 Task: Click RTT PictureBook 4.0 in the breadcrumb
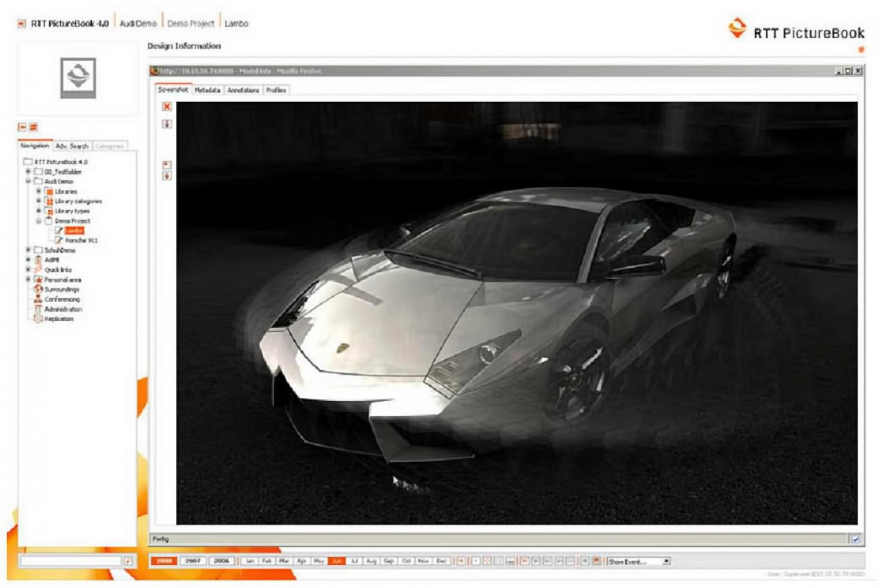click(70, 23)
